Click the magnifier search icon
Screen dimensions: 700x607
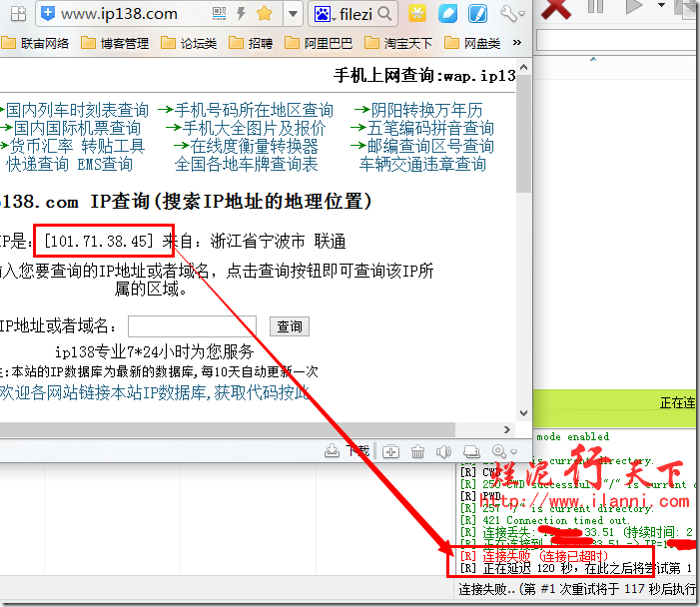point(383,14)
